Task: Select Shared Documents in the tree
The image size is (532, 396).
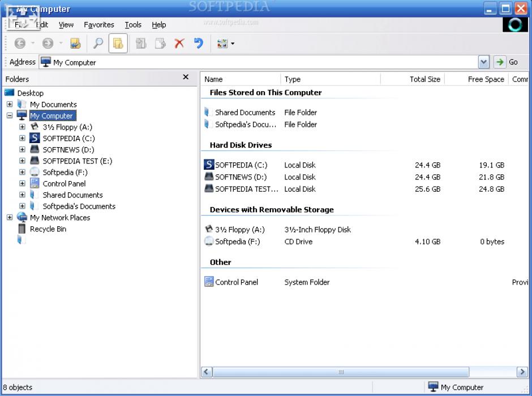Action: [x=72, y=195]
